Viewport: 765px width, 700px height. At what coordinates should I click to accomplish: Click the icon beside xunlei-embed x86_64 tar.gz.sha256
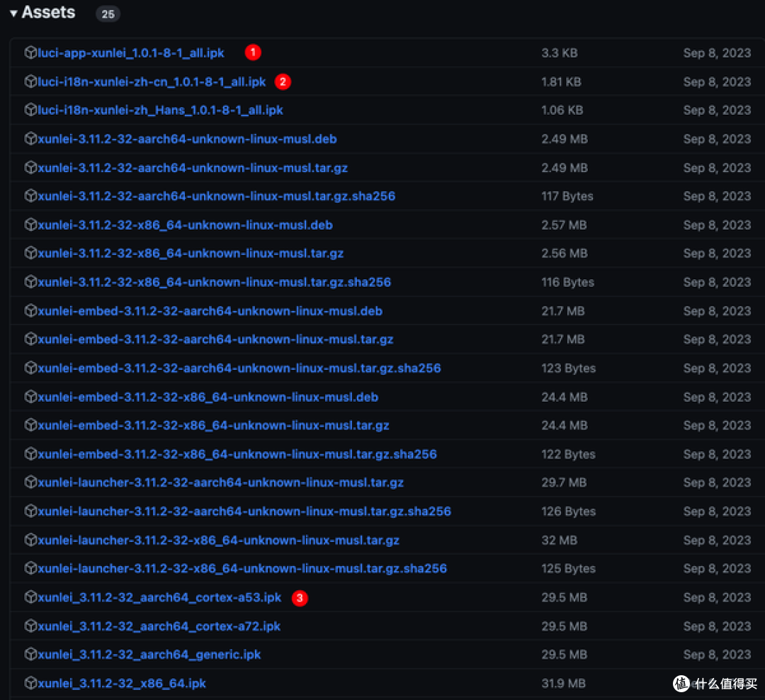click(x=30, y=453)
